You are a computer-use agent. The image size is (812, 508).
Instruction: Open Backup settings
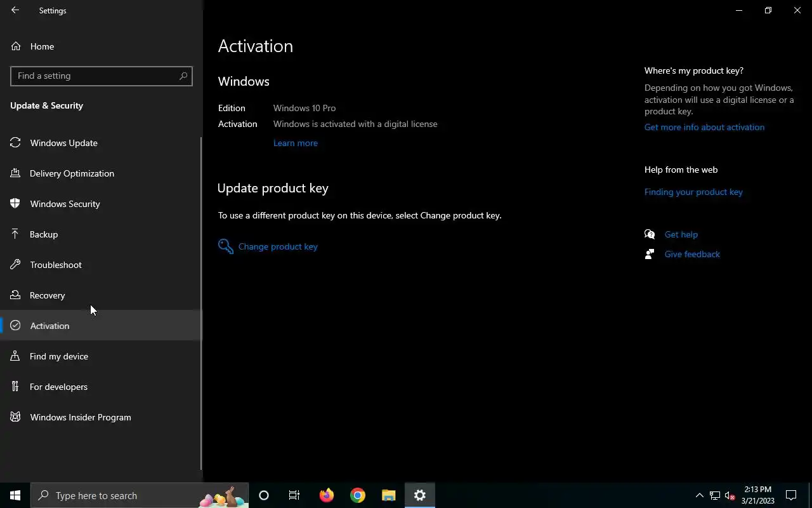click(101, 234)
